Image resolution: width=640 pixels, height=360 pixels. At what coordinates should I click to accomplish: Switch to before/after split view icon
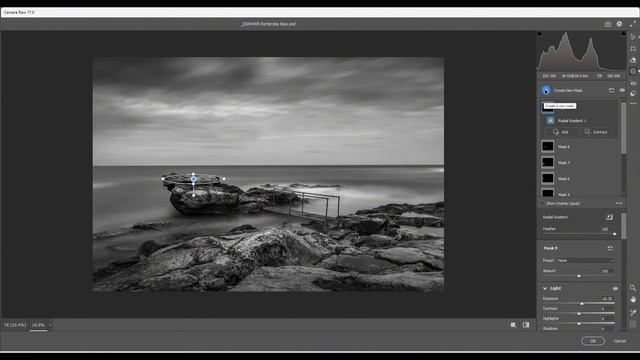[x=526, y=325]
